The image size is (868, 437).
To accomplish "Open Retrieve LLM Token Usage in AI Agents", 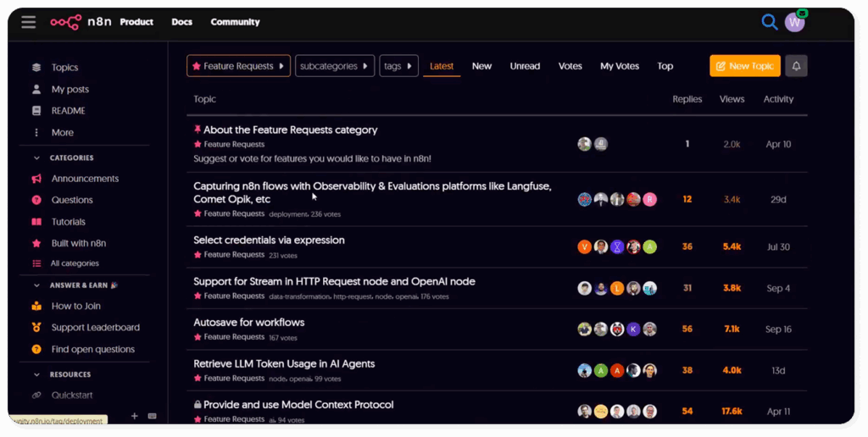I will [x=284, y=364].
